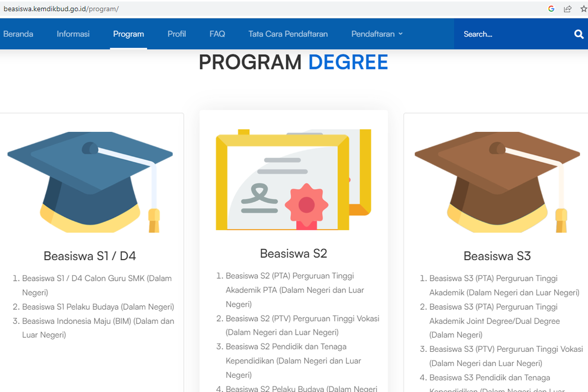588x392 pixels.
Task: Click the Google icon in address bar
Action: [x=551, y=9]
